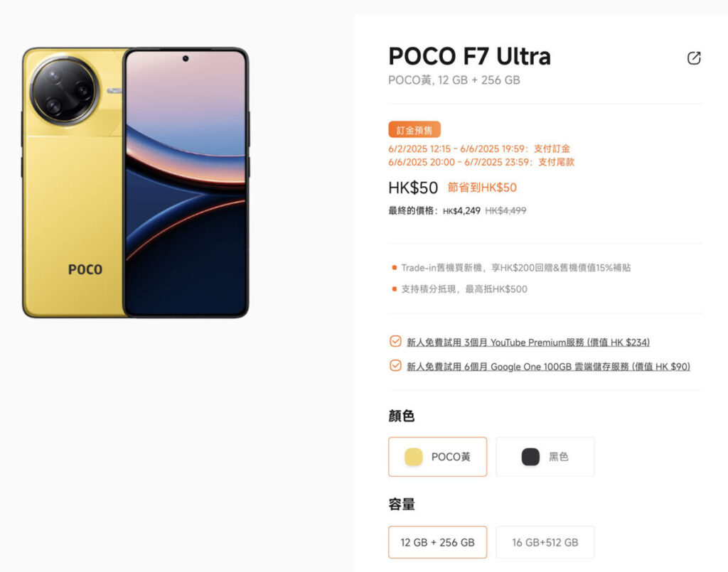Image resolution: width=728 pixels, height=572 pixels.
Task: Click the YouTube Premium offer check icon
Action: pos(395,342)
